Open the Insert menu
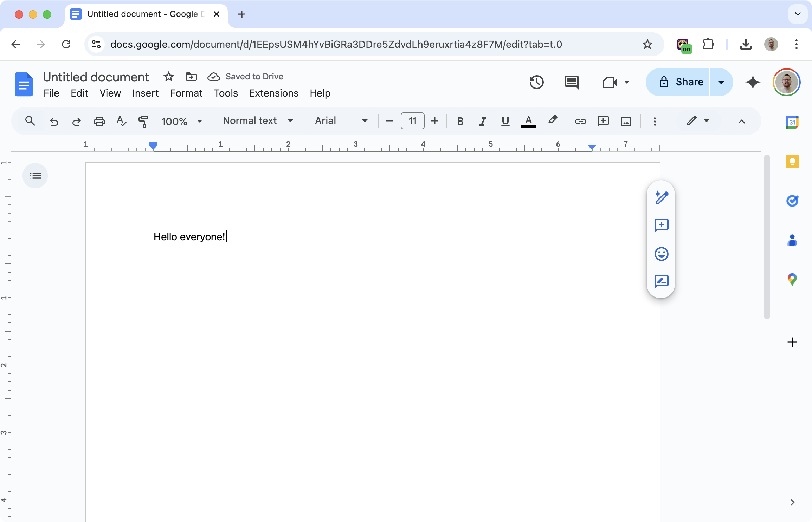812x522 pixels. 145,93
